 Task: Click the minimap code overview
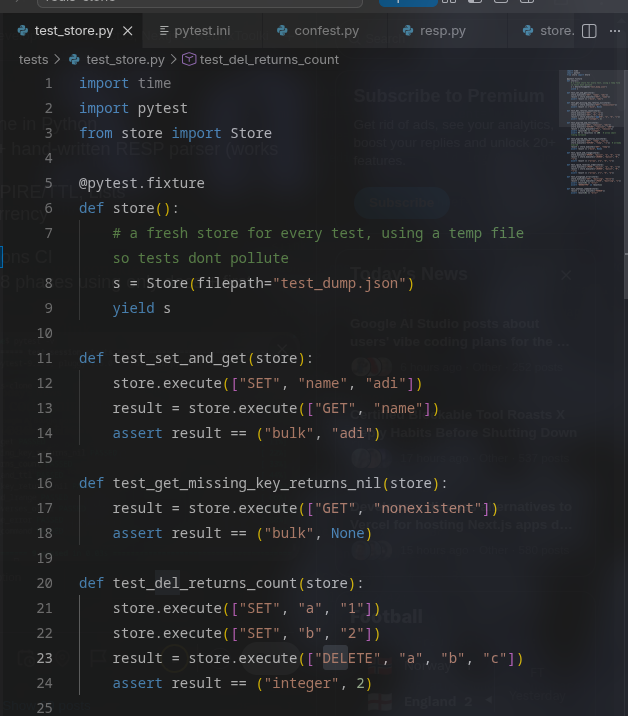[592, 132]
